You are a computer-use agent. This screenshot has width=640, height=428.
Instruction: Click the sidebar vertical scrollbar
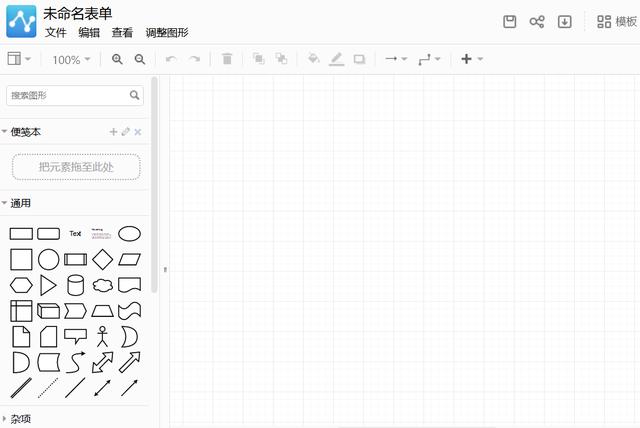coord(154,184)
